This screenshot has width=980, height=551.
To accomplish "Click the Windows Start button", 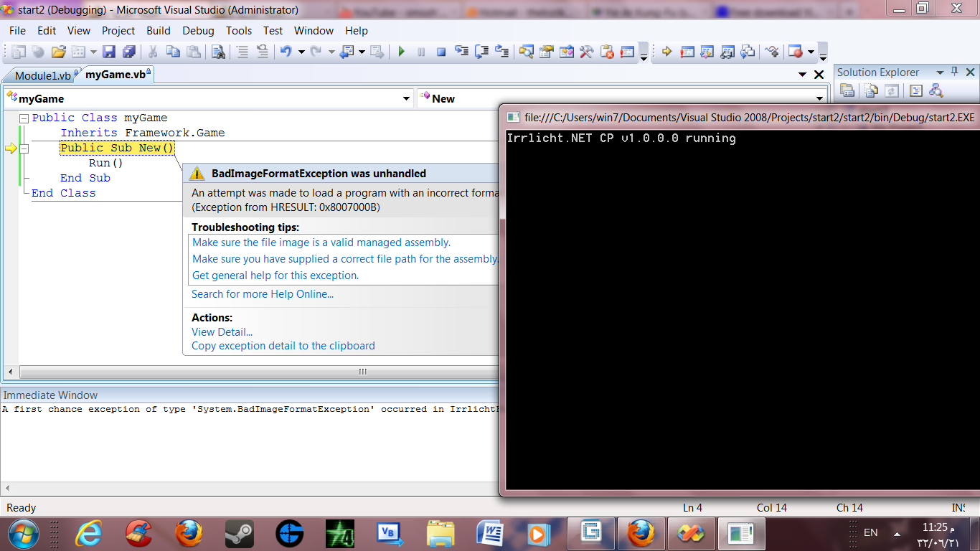I will [22, 534].
